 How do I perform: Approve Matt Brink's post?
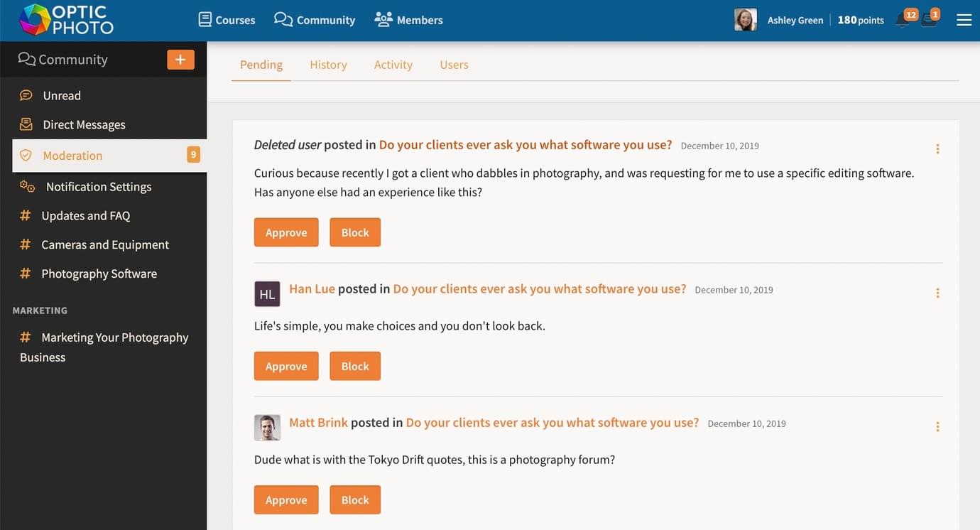(x=286, y=499)
